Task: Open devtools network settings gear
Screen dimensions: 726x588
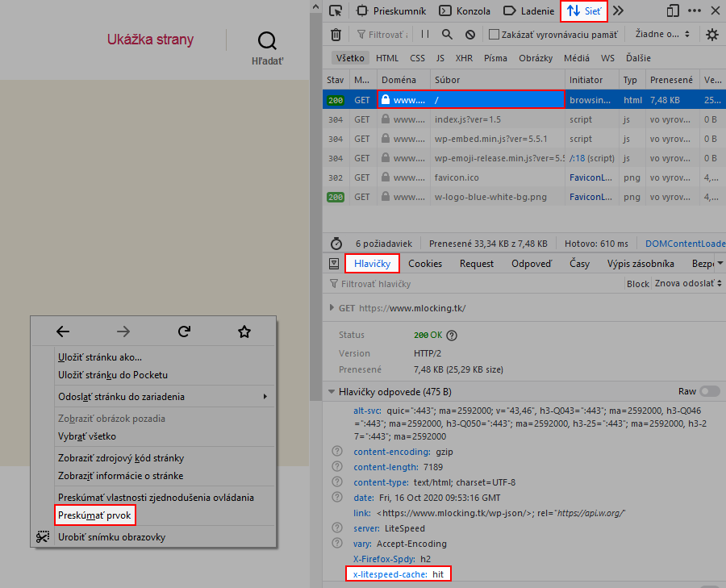Action: tap(711, 35)
